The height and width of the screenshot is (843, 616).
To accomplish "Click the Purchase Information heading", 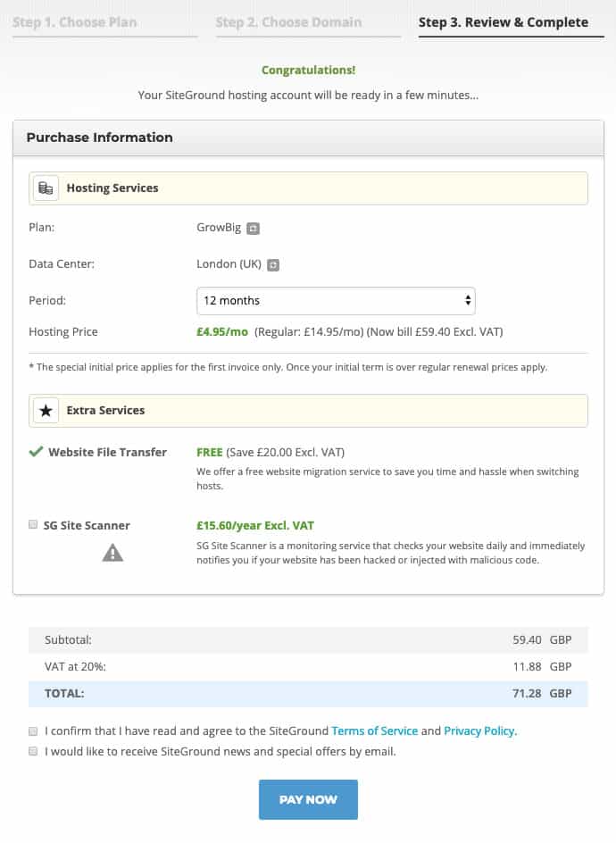I will click(x=99, y=138).
